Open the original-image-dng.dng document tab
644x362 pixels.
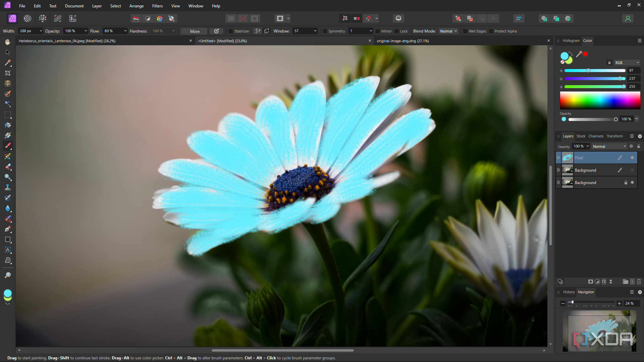click(403, 41)
